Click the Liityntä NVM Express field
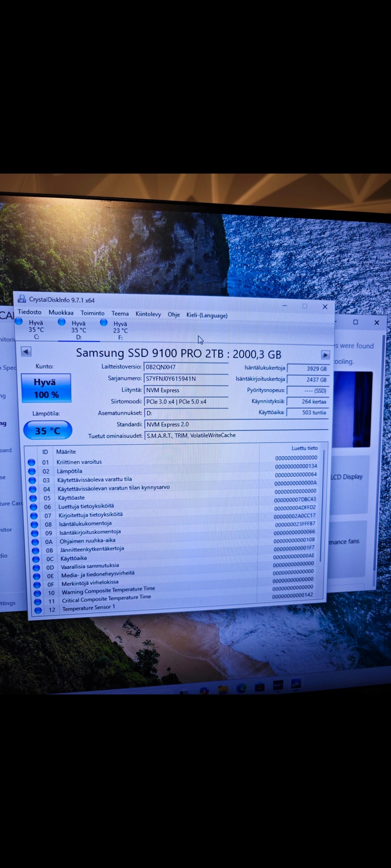 pyautogui.click(x=186, y=390)
